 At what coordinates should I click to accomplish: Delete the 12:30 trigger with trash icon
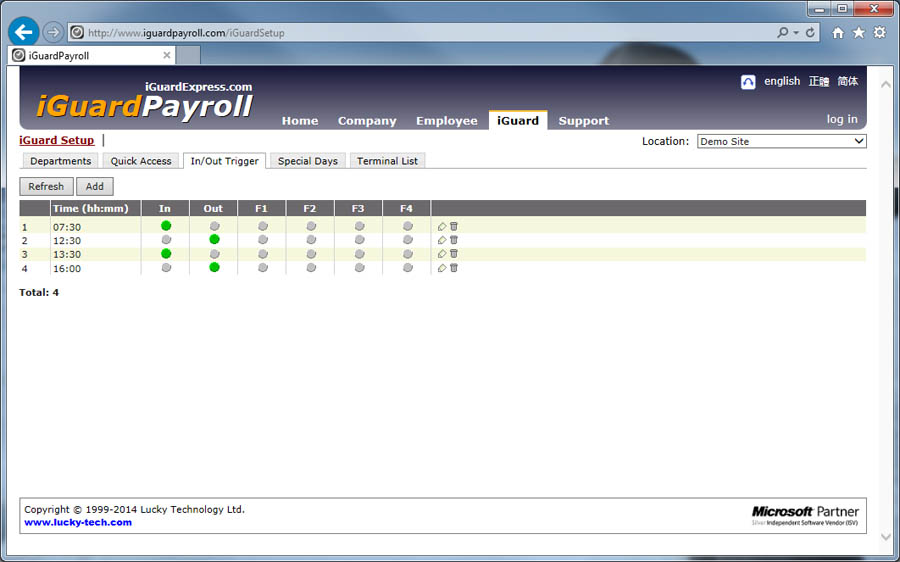point(453,240)
